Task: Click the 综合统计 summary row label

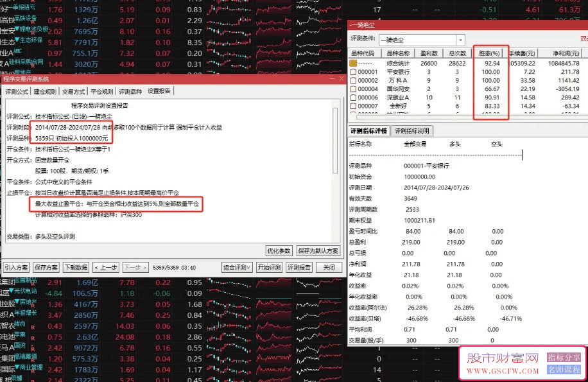Action: (398, 64)
